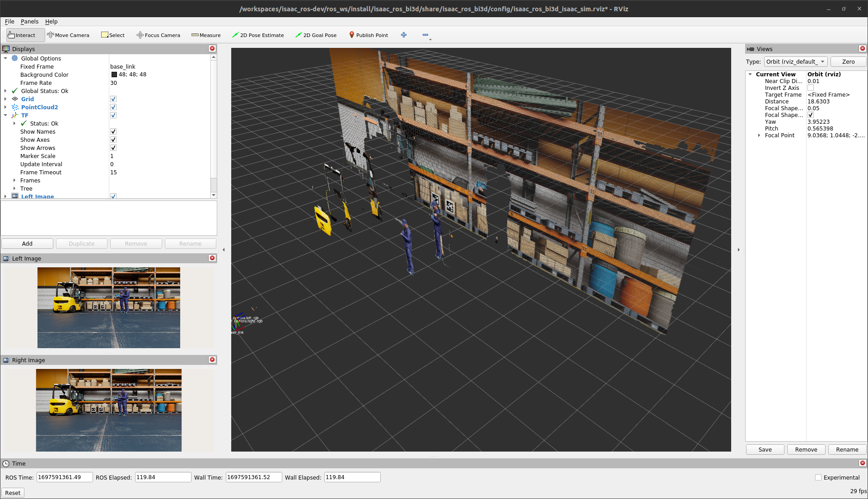Viewport: 868px width, 499px height.
Task: Activate the Focus Camera tool
Action: point(158,35)
